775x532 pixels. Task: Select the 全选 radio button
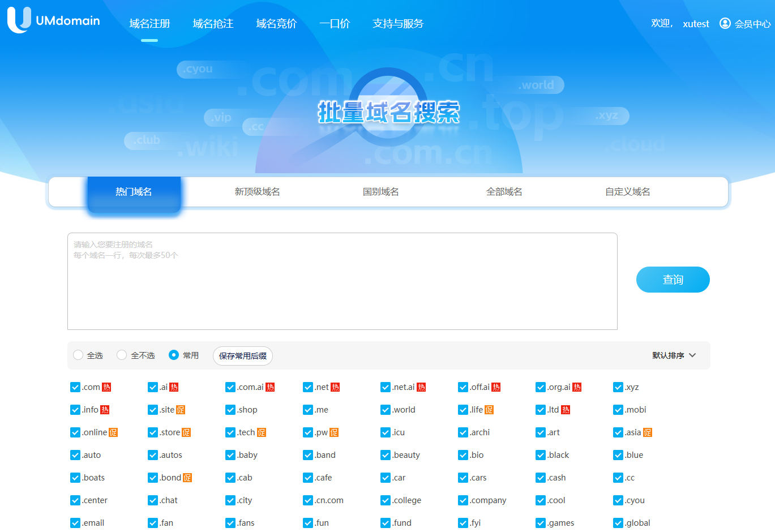coord(78,355)
